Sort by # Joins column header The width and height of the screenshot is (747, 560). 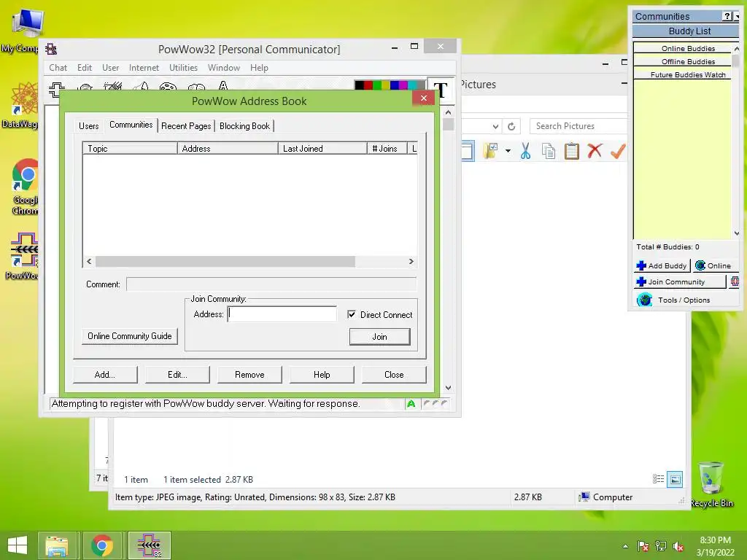click(387, 149)
